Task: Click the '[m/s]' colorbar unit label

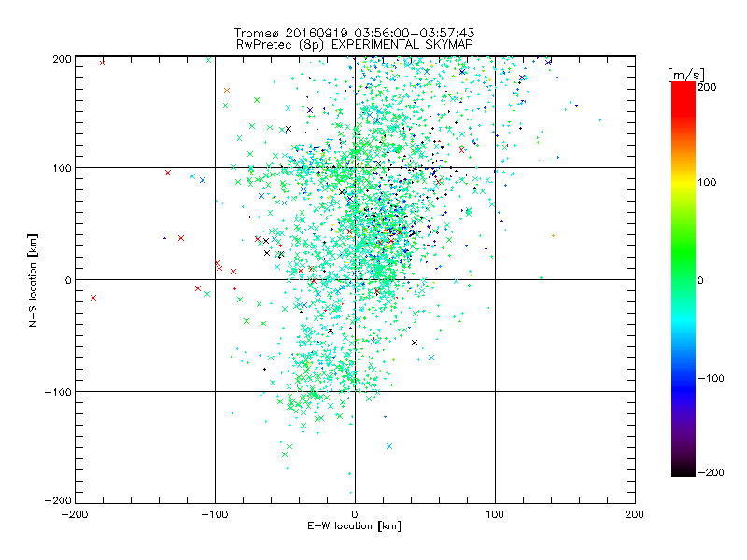Action: [x=686, y=75]
